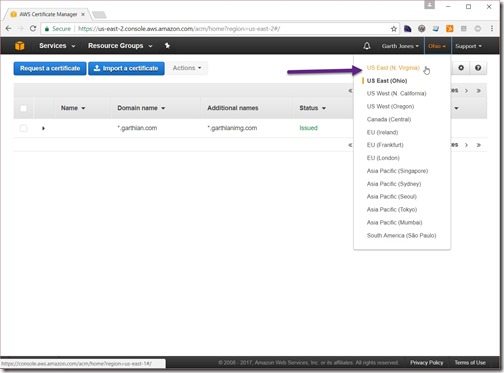Open the Chrome three-dot menu
The width and height of the screenshot is (504, 373).
click(492, 29)
